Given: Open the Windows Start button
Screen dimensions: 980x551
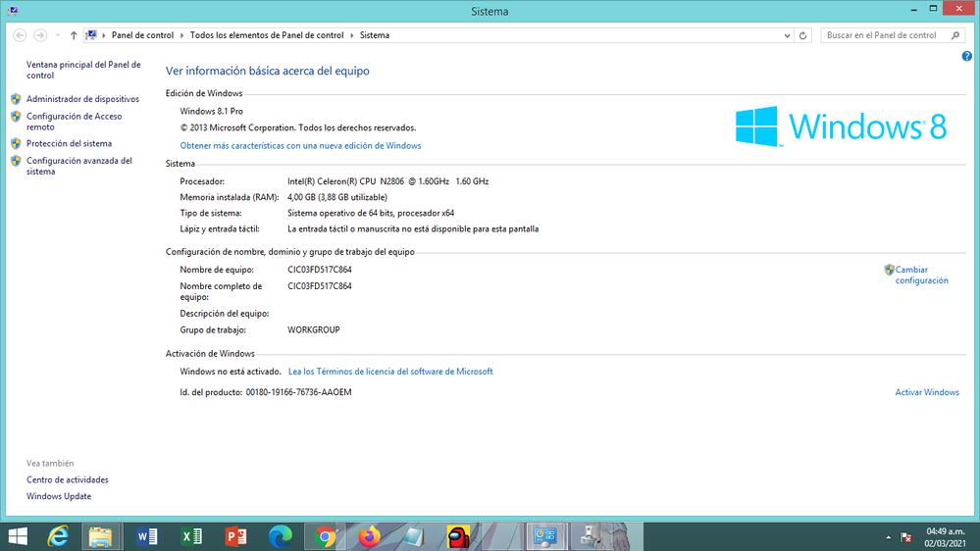Looking at the screenshot, I should (x=18, y=536).
